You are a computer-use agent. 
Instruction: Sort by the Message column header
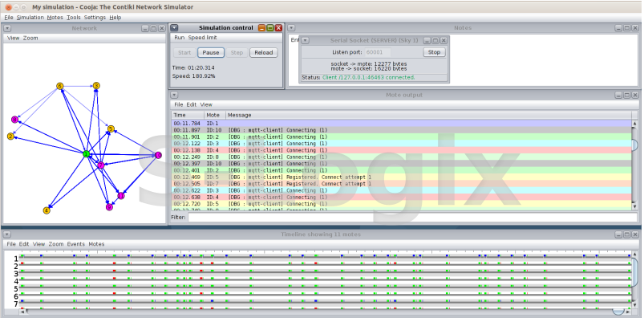[428, 115]
